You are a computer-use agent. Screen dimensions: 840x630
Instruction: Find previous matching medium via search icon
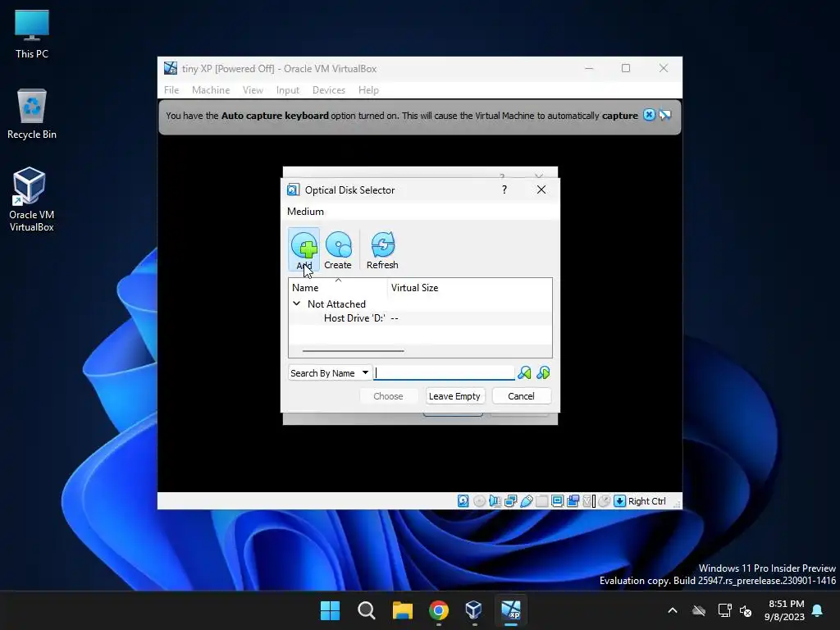coord(524,373)
